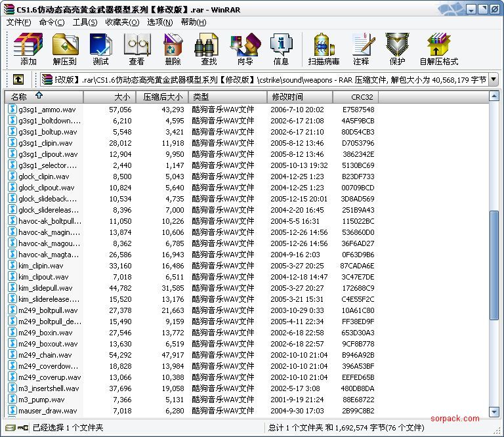504x437 pixels.
Task: Click the vertical scrollbar down arrow
Action: click(x=494, y=411)
